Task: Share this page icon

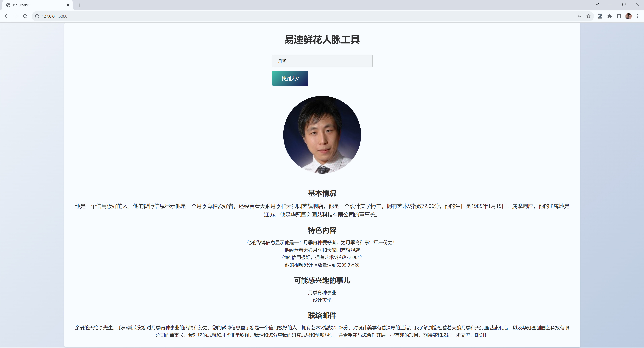Action: [579, 16]
